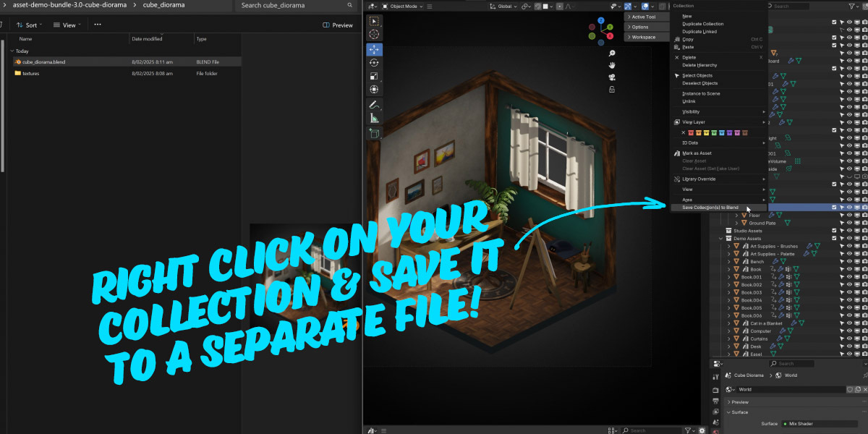
Task: Activate the Scale tool
Action: point(374,76)
